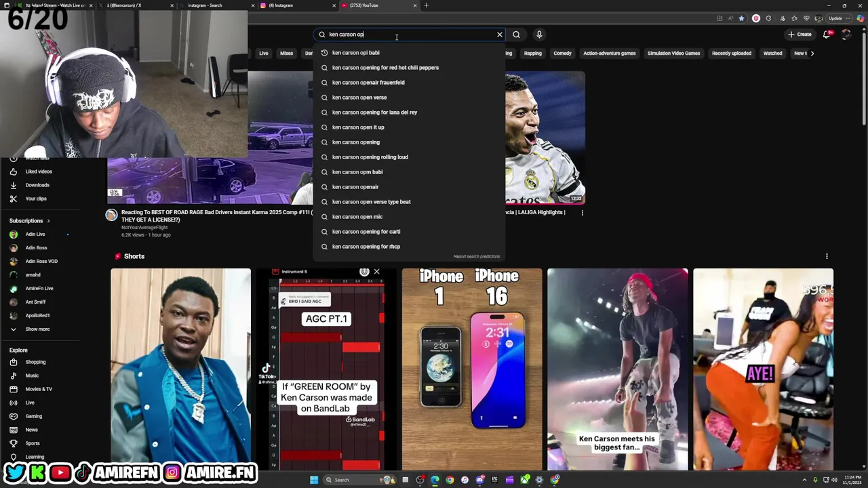The width and height of the screenshot is (868, 488).
Task: Open Movies & TV in Explore
Action: coord(39,389)
